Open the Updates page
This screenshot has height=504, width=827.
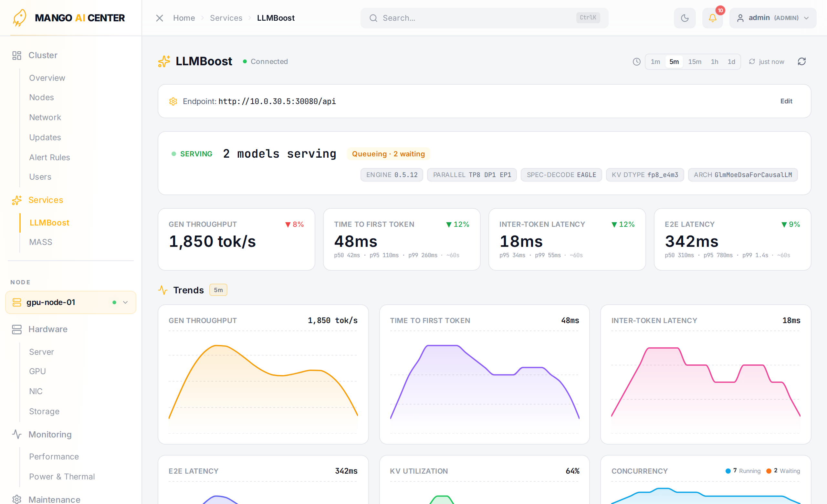tap(45, 137)
